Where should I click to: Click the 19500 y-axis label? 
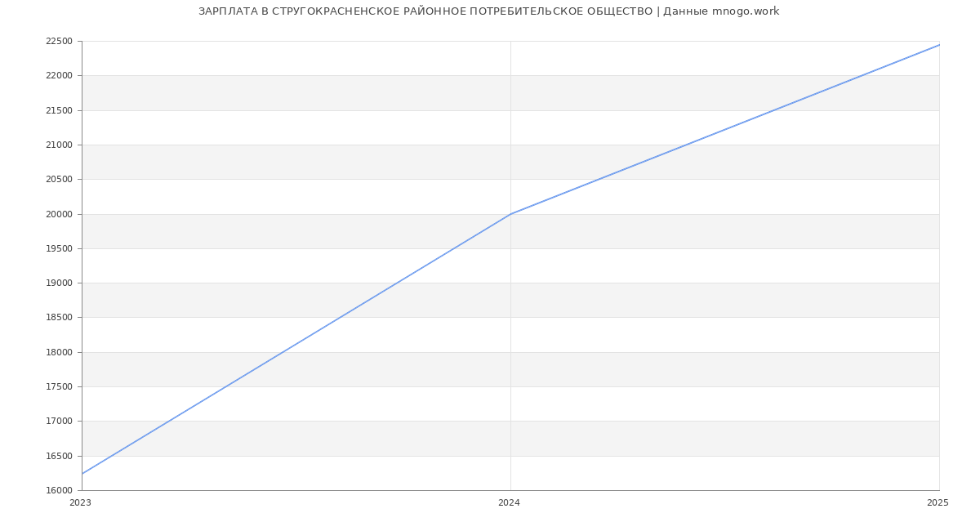tap(59, 249)
